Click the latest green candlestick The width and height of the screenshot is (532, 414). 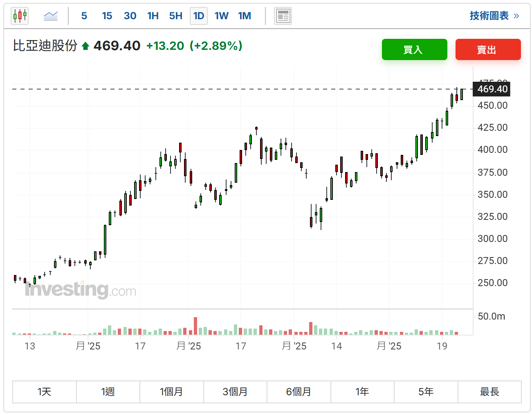[462, 94]
